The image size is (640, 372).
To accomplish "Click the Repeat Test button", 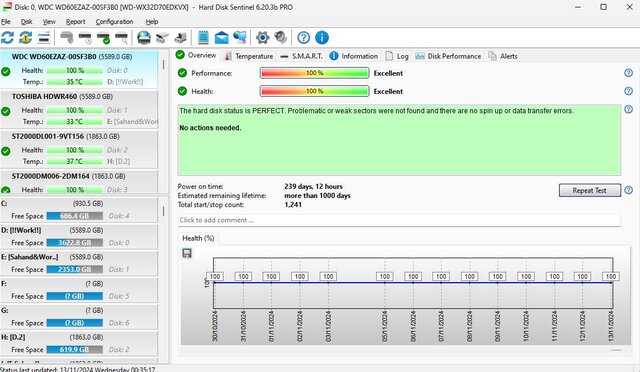I will click(590, 190).
